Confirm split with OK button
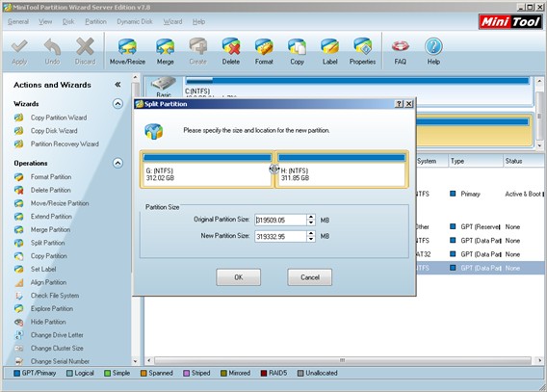This screenshot has height=392, width=547. [238, 277]
